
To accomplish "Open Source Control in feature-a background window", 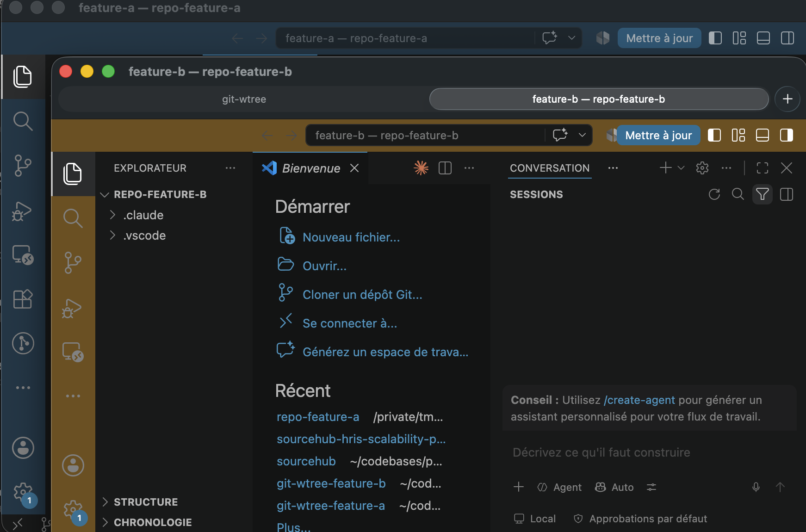I will click(23, 165).
